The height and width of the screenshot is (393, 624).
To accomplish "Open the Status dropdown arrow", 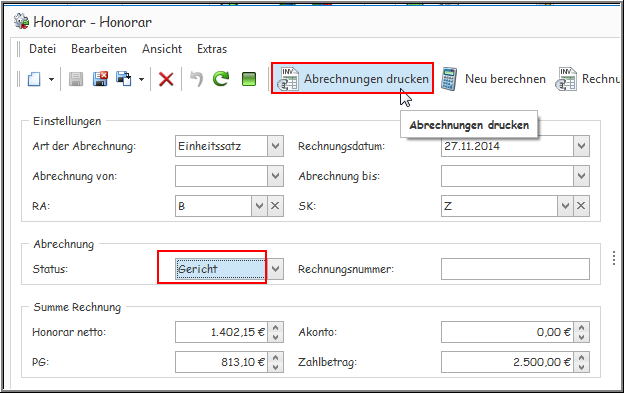I will coord(275,269).
